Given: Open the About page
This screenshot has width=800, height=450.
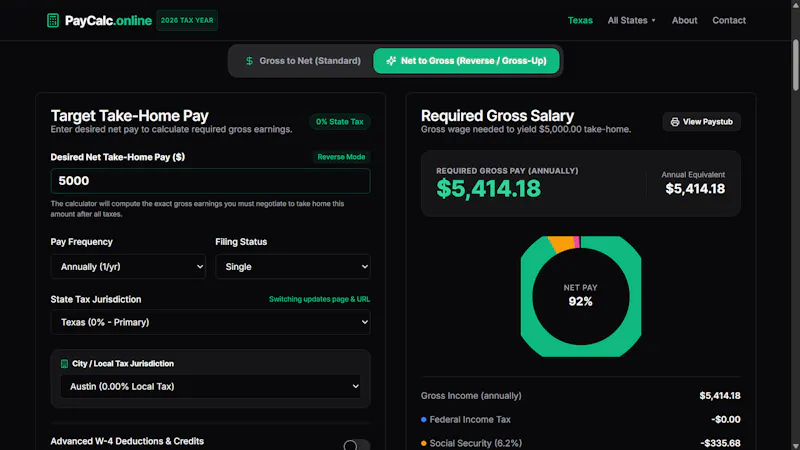Looking at the screenshot, I should (x=684, y=20).
